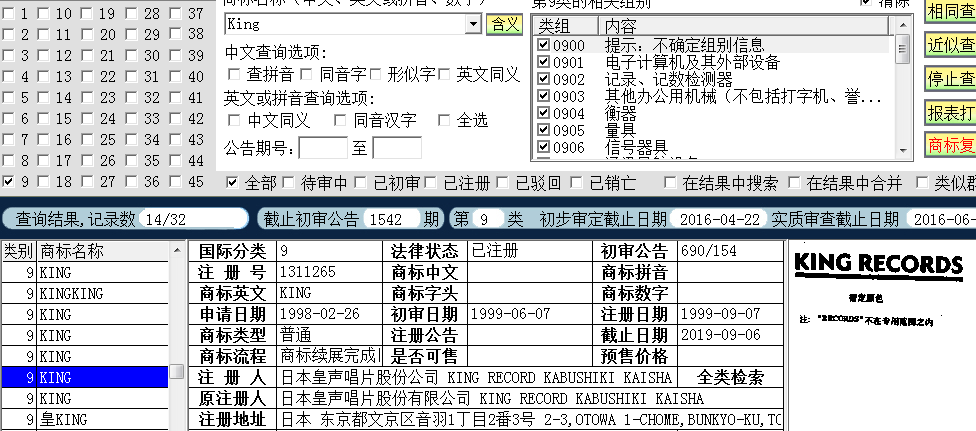Tick the 已销亡 status filter
Viewport: 976px width, 431px height.
[576, 182]
